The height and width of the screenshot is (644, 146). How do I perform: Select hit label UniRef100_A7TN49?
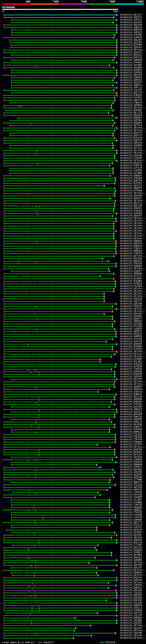[x=131, y=191]
